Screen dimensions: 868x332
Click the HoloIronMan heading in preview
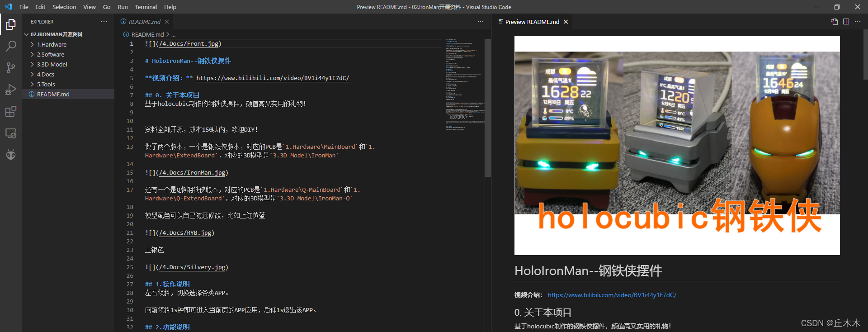tap(588, 270)
